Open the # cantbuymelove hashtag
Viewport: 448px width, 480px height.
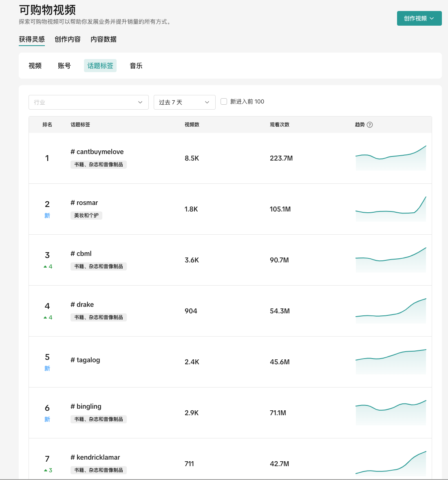97,152
